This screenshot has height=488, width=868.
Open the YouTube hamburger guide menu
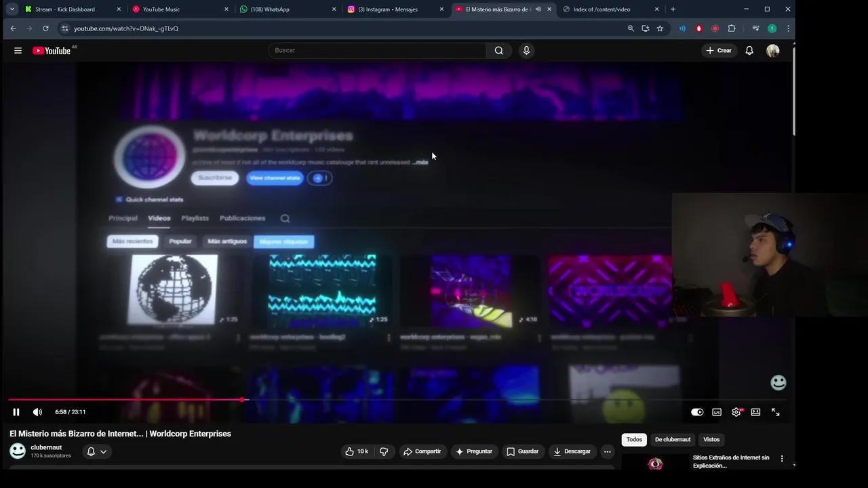tap(18, 50)
